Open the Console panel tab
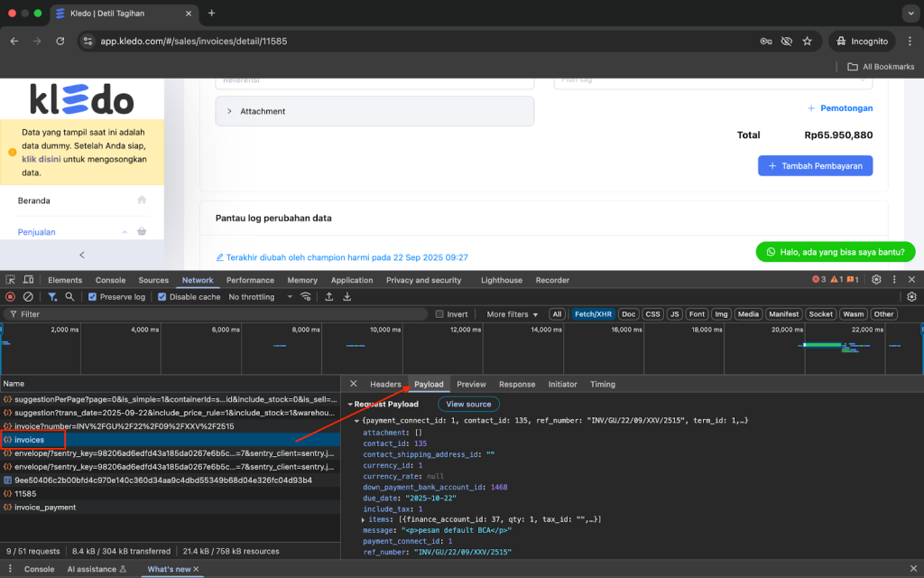This screenshot has height=578, width=924. (x=110, y=280)
